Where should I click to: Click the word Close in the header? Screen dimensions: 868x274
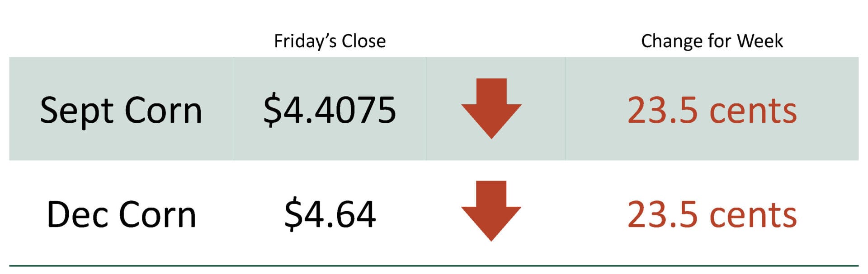(364, 41)
